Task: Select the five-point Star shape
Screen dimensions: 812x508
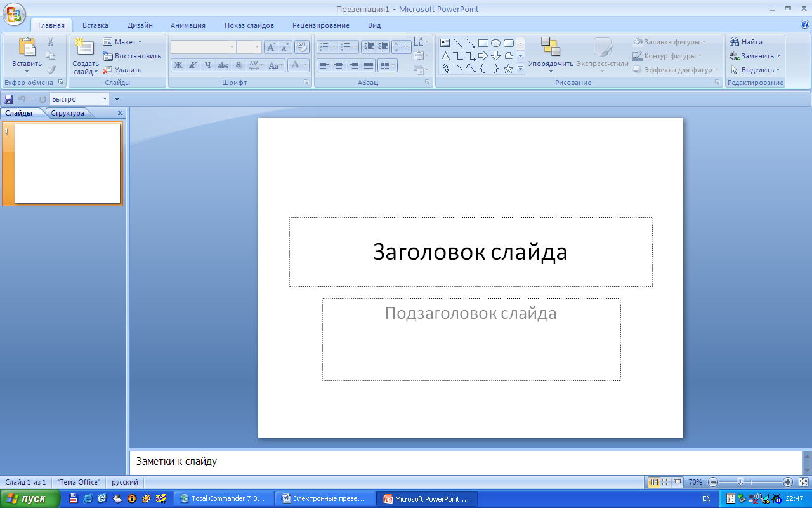Action: [509, 69]
